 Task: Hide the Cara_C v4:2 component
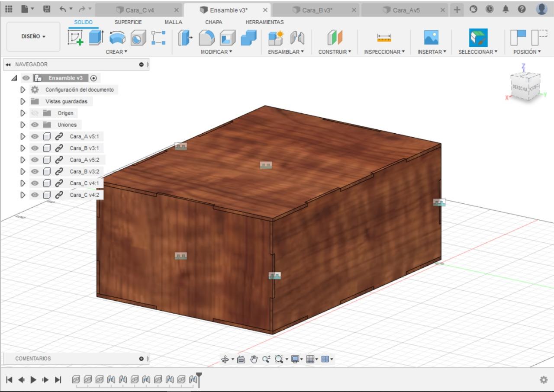[34, 195]
